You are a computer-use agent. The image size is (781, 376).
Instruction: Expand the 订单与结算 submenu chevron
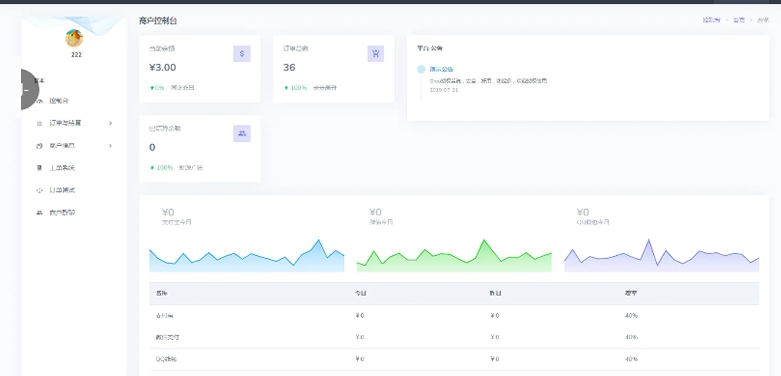pos(111,123)
